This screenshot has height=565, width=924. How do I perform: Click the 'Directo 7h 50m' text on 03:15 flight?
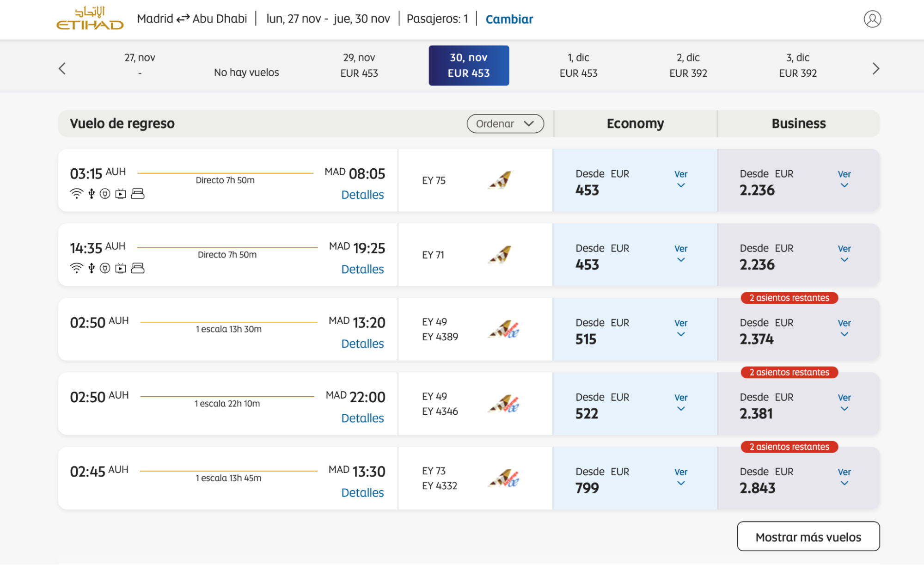[225, 180]
